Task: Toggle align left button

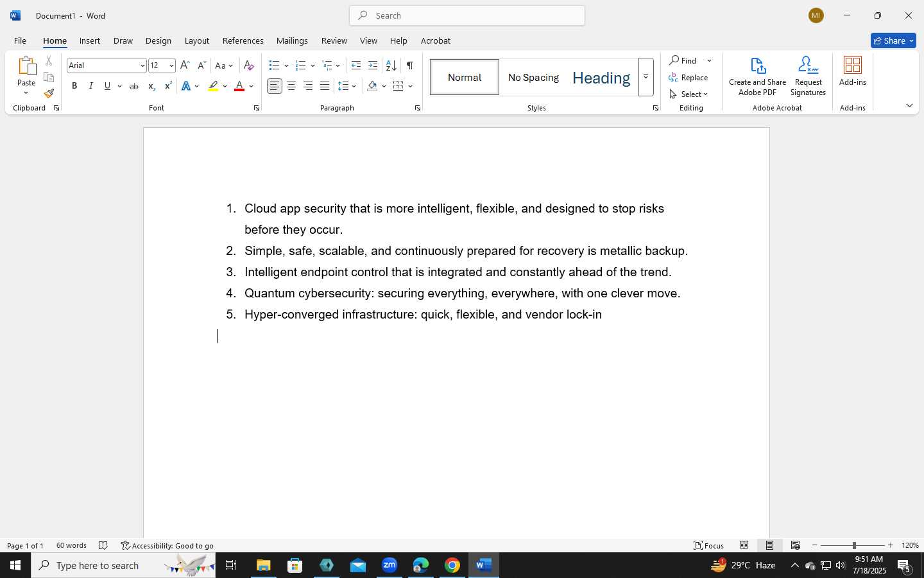Action: pos(275,86)
